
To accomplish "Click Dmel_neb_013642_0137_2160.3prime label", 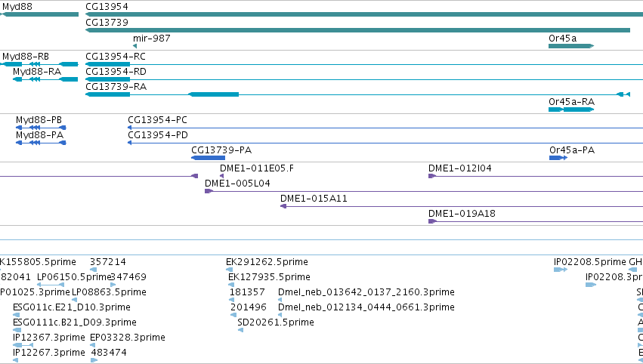I will click(x=366, y=292).
